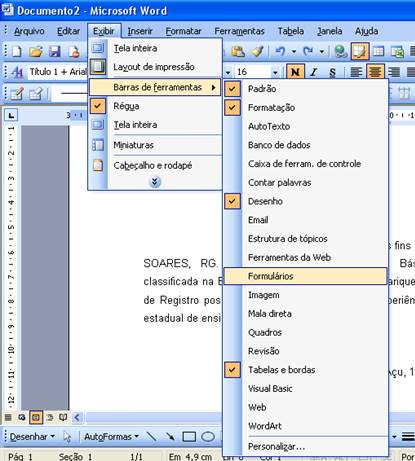Uncheck Tabelas e bordas toolbar

[x=306, y=370]
